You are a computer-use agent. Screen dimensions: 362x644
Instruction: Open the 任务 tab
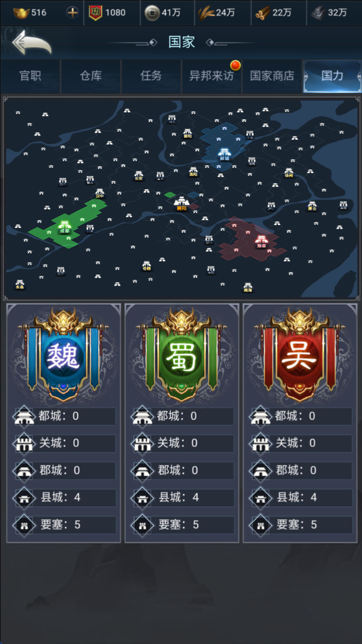[x=151, y=76]
